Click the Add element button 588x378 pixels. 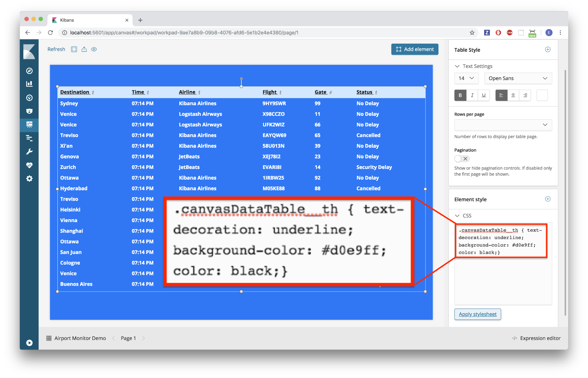pos(415,49)
